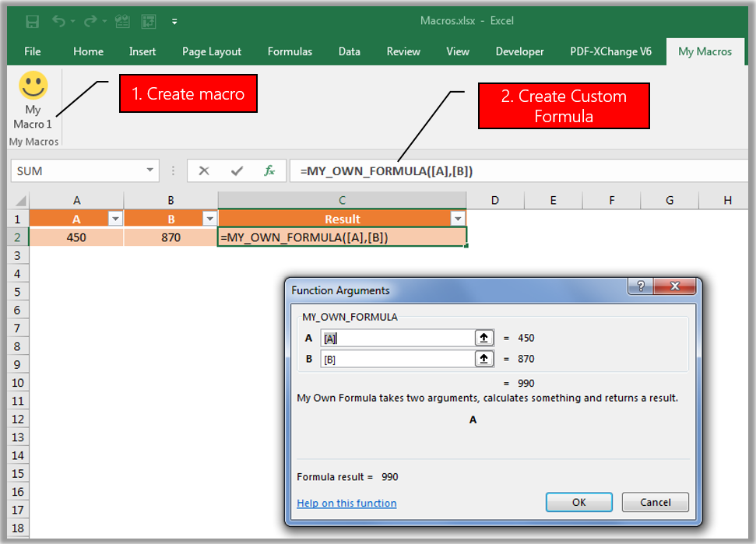
Task: Click cell C2 with MY_OWN_FORMULA
Action: [x=342, y=237]
